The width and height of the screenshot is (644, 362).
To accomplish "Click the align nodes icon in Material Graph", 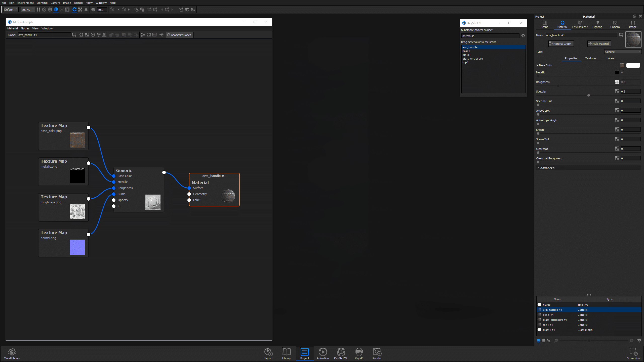I will [x=143, y=35].
